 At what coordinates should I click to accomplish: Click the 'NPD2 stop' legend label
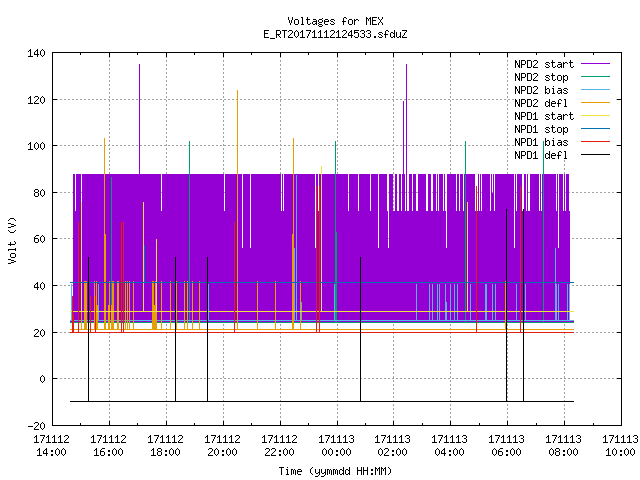pos(541,77)
